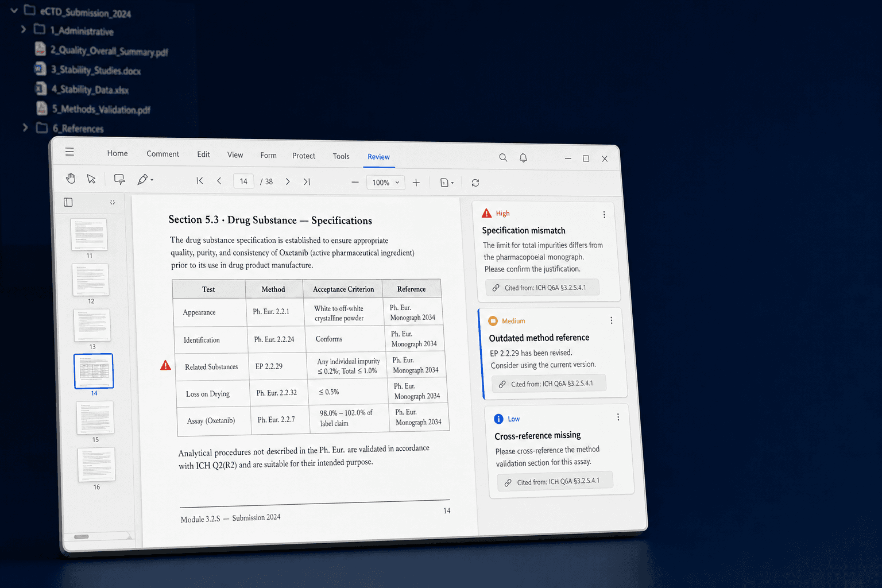This screenshot has width=882, height=588.
Task: Toggle the thumbnail sidebar panel
Action: 68,202
